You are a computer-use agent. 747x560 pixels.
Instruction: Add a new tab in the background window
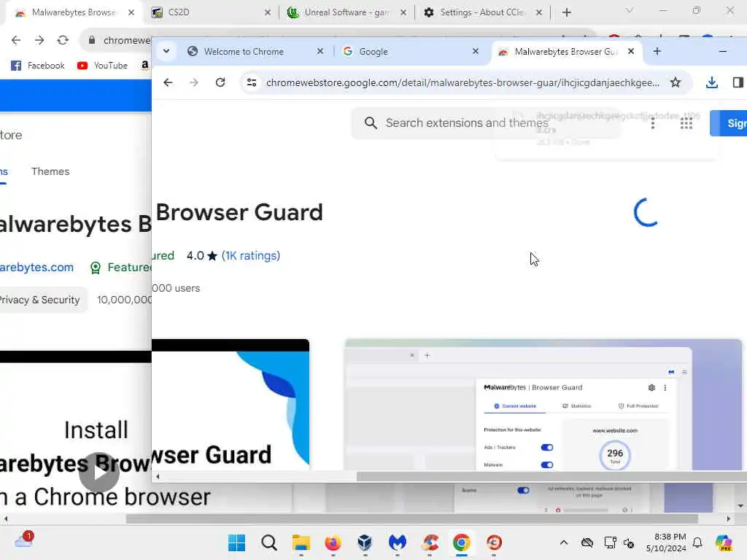coord(566,12)
